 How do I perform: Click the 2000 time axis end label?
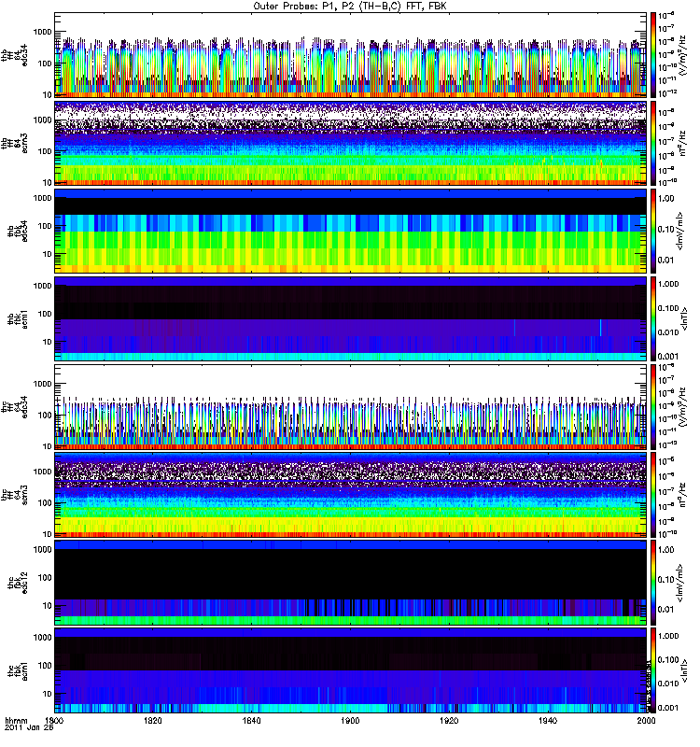coord(646,720)
